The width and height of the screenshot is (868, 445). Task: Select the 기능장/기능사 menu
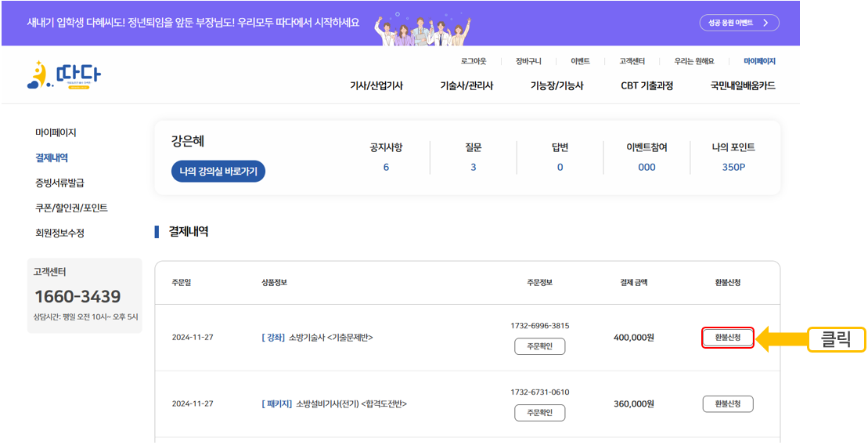click(557, 85)
